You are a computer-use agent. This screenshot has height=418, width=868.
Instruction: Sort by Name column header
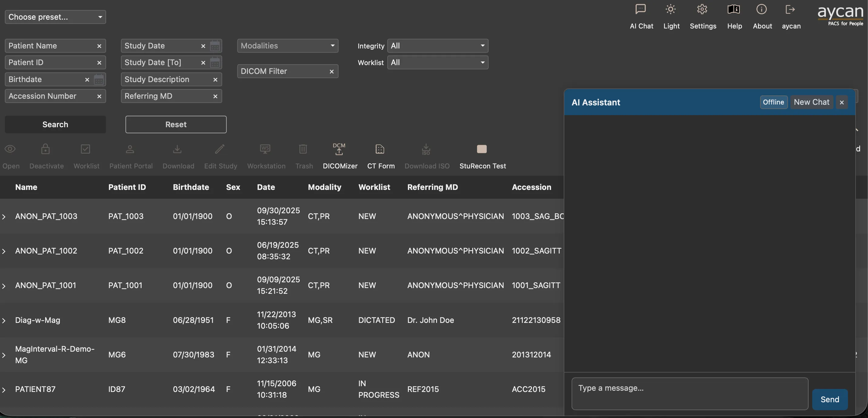coord(26,187)
